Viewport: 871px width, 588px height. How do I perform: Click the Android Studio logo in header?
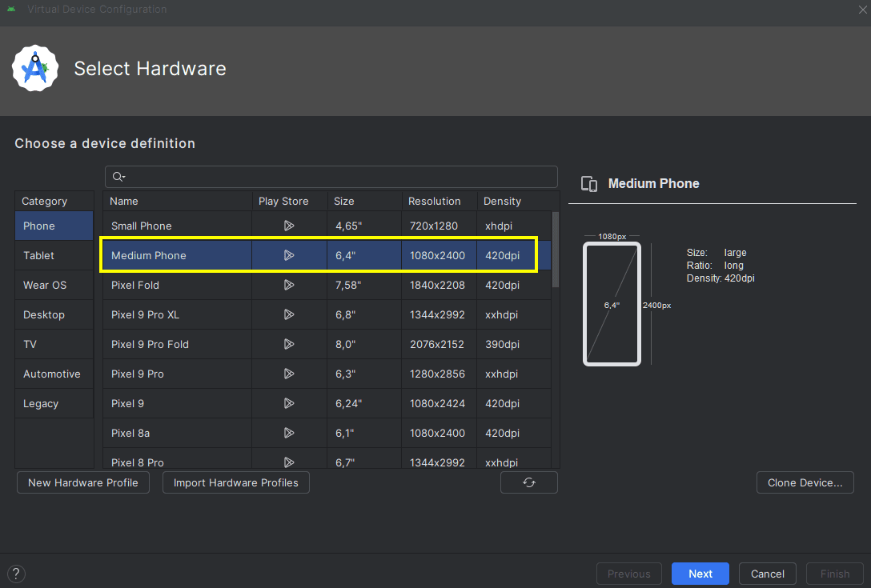[x=35, y=69]
